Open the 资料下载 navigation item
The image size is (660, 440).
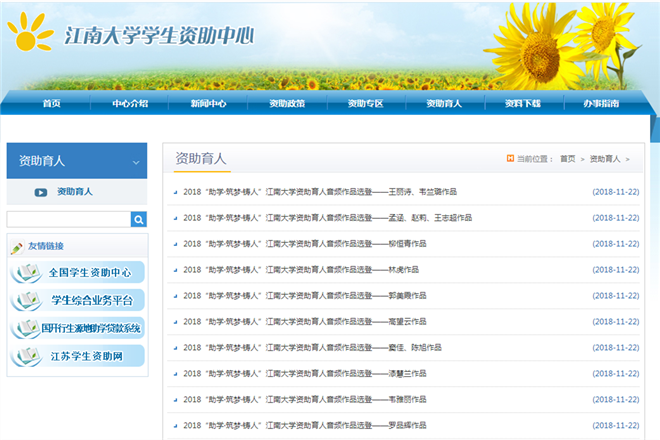[522, 103]
